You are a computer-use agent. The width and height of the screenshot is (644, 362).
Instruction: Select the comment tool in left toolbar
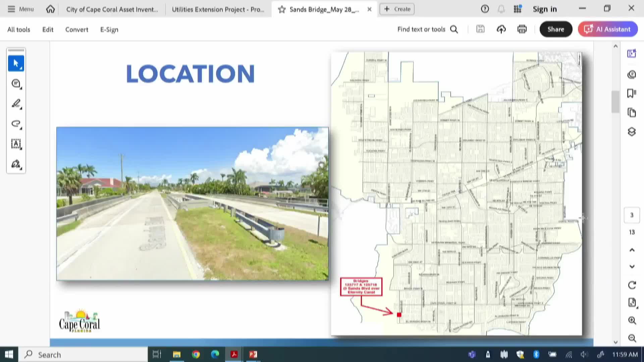pos(16,84)
